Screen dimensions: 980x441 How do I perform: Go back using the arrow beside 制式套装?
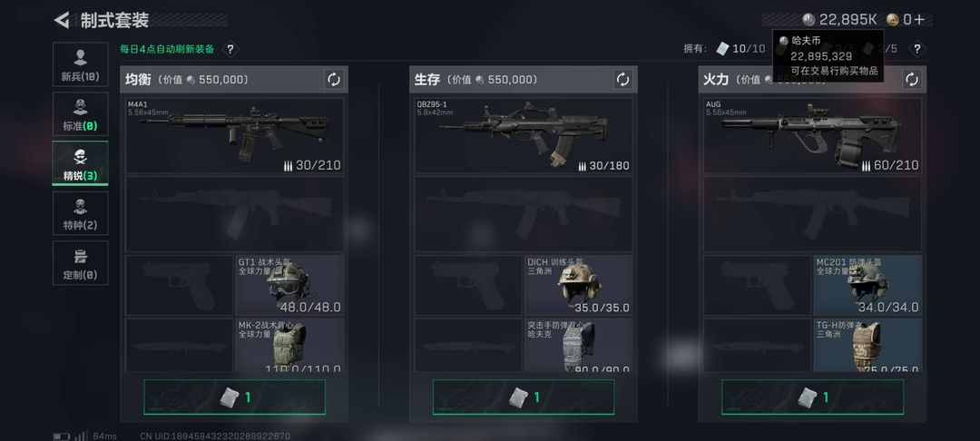[x=62, y=20]
